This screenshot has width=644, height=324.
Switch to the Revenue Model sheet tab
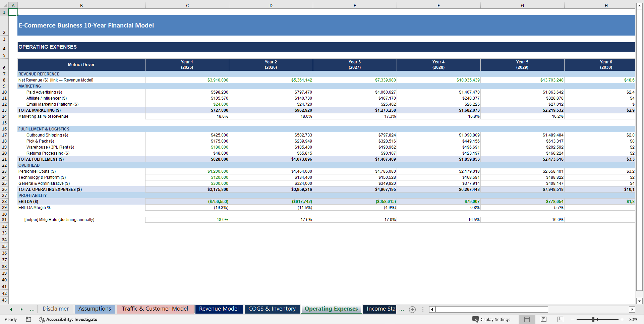[x=219, y=309]
